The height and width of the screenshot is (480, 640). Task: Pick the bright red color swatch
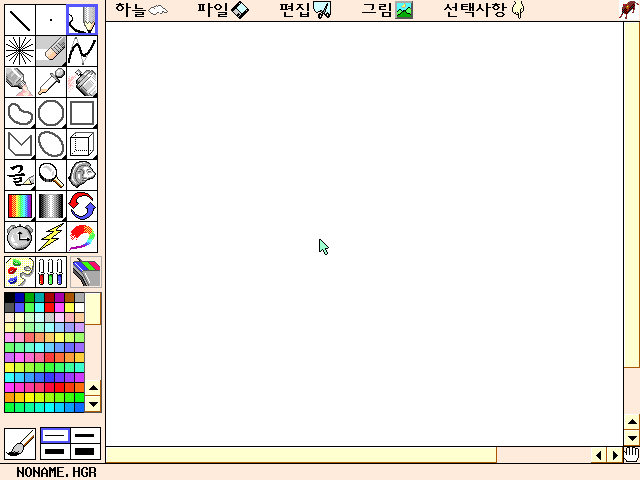tap(49, 307)
